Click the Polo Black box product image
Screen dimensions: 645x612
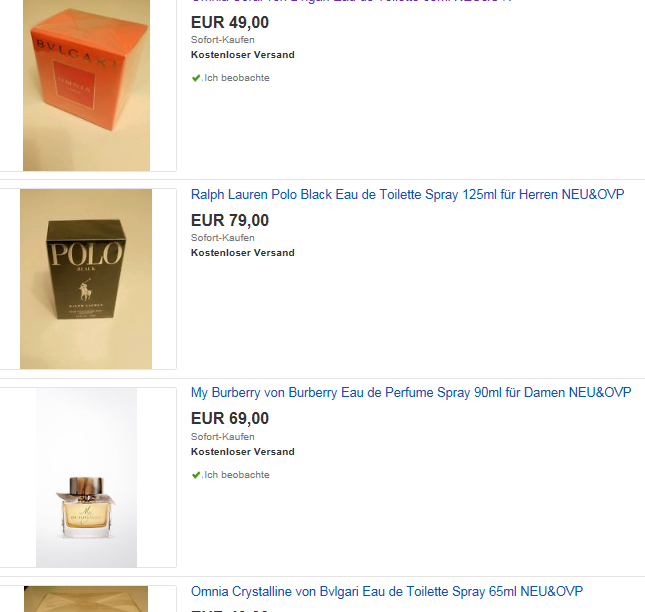tap(86, 279)
